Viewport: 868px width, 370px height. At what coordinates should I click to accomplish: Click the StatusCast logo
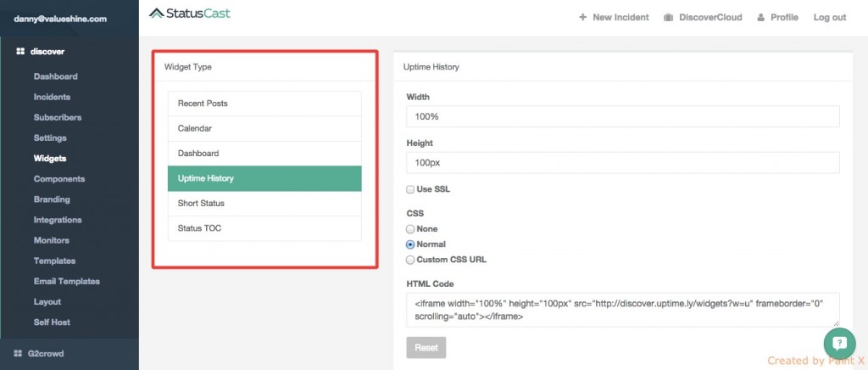[189, 14]
